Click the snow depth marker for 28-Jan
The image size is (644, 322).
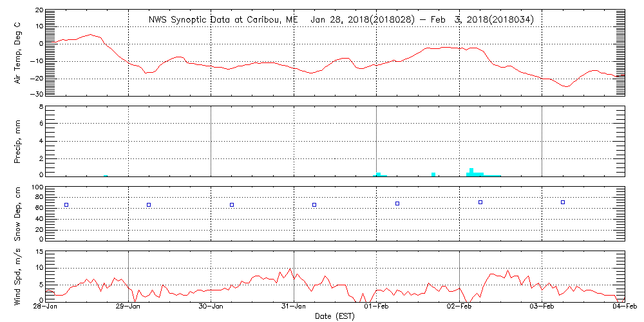[x=66, y=205]
